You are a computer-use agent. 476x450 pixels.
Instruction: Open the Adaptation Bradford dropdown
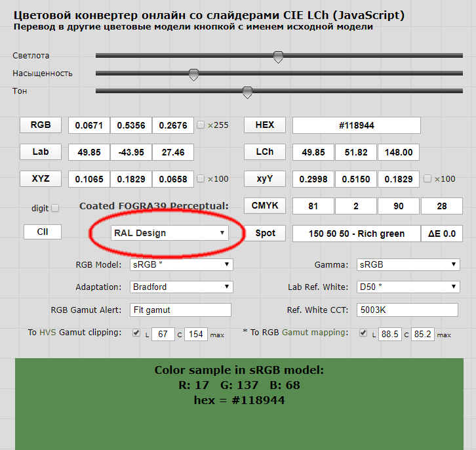[x=182, y=287]
